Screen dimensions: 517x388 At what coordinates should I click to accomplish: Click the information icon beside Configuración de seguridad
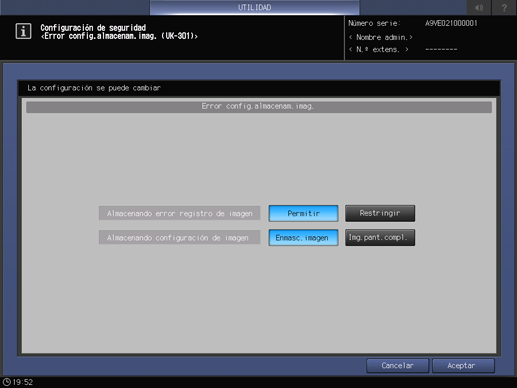tap(23, 32)
